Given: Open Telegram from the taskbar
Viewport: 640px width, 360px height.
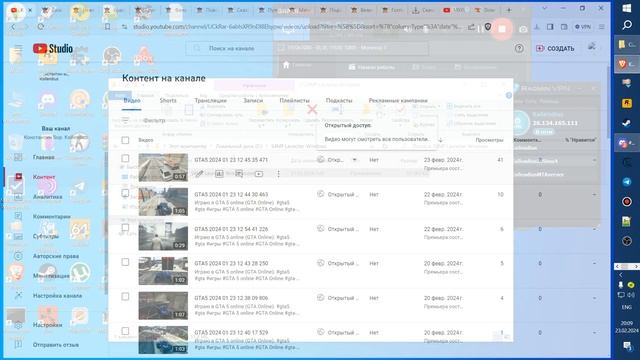Looking at the screenshot, I should pos(627,182).
